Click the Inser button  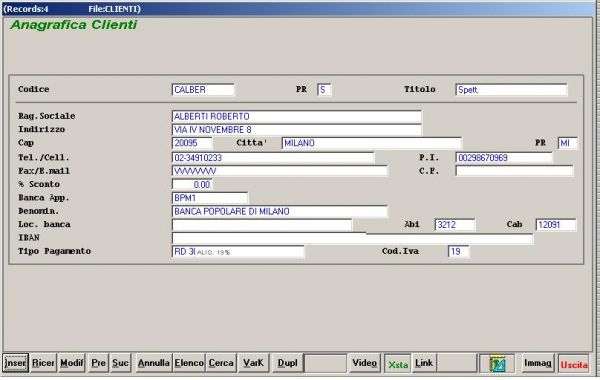pyautogui.click(x=15, y=363)
